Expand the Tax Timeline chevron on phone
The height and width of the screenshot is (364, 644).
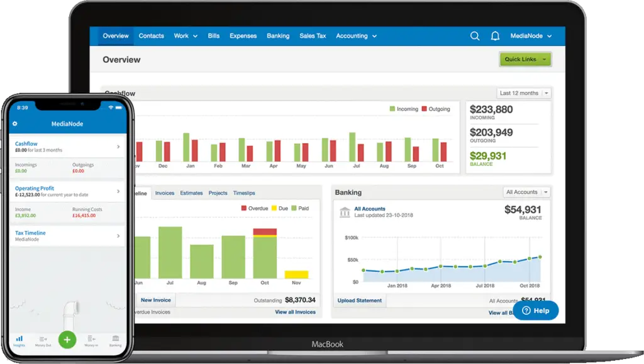[x=118, y=236]
